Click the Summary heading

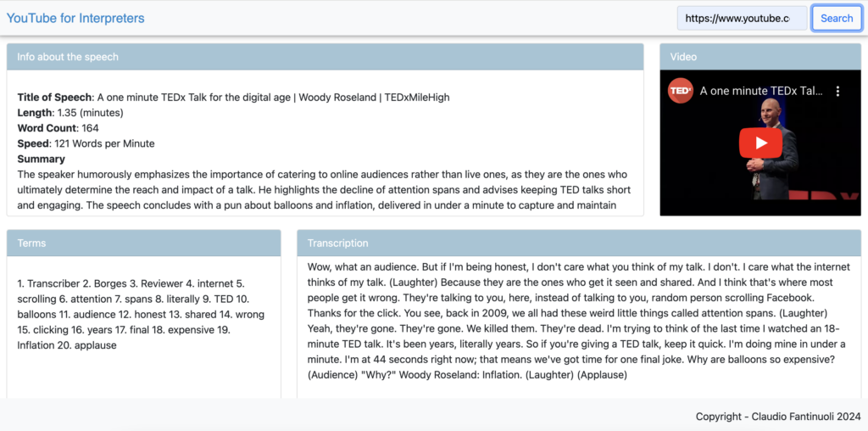tap(41, 160)
